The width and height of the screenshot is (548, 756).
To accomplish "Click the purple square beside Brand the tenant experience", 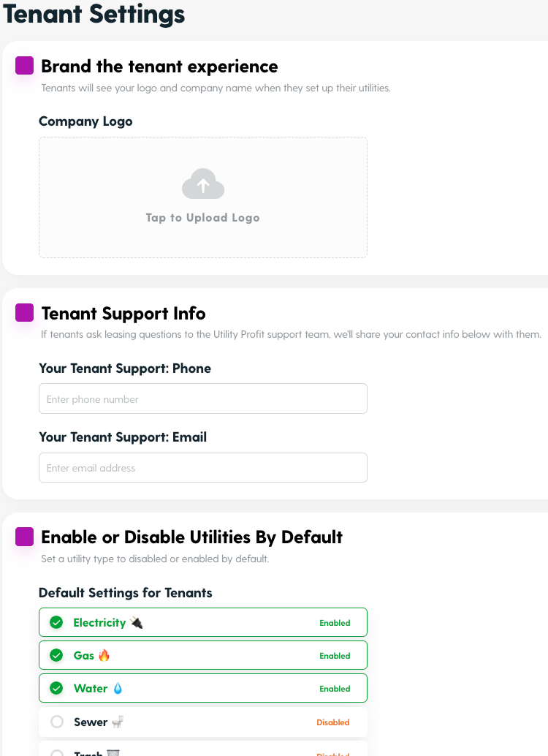I will (x=25, y=66).
